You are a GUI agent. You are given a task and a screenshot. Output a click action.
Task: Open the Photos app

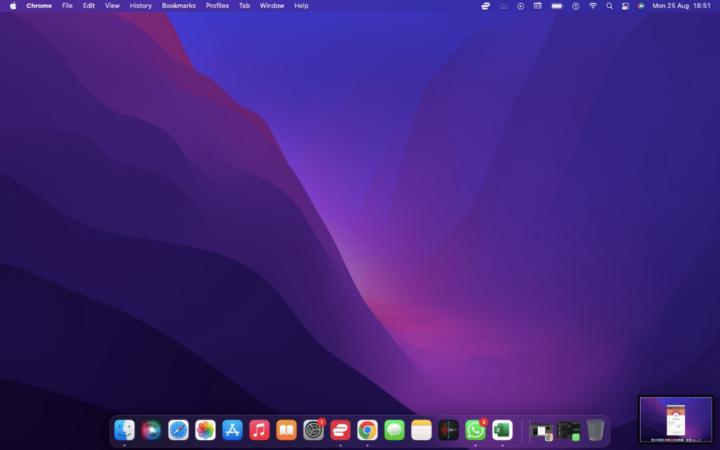point(205,430)
